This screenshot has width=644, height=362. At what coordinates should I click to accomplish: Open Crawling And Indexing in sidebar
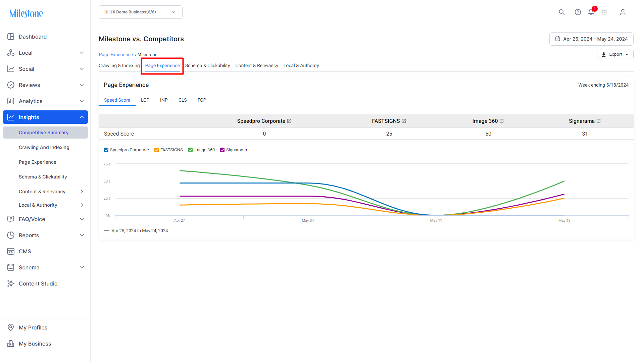point(44,147)
